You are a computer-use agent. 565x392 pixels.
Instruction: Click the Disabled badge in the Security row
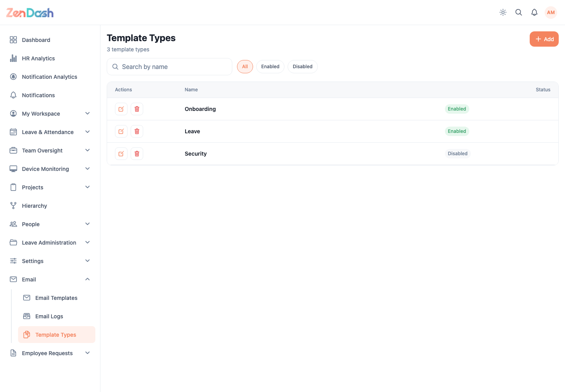pyautogui.click(x=457, y=154)
